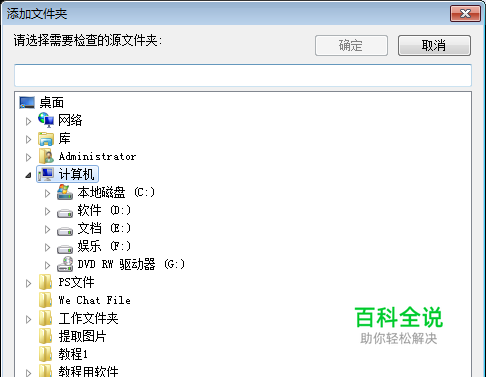Select the 计算机 label
The image size is (486, 377).
[x=77, y=174]
